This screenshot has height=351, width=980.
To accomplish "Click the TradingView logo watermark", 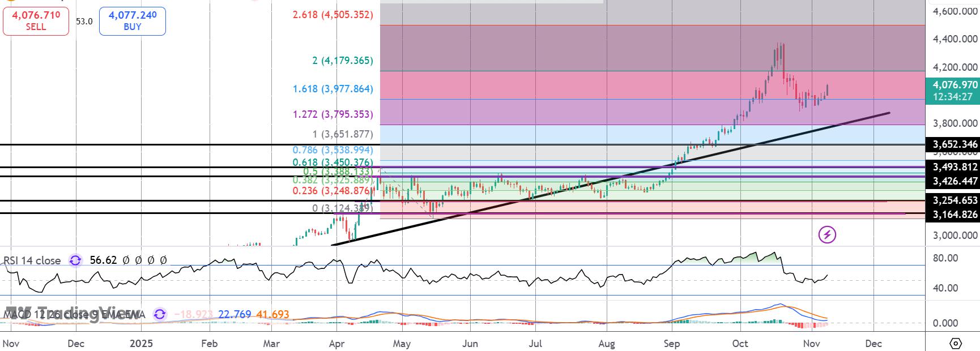I will point(74,314).
